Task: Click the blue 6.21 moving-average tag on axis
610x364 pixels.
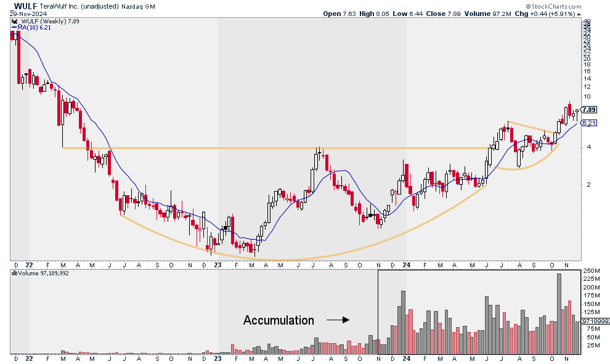Action: tap(589, 123)
